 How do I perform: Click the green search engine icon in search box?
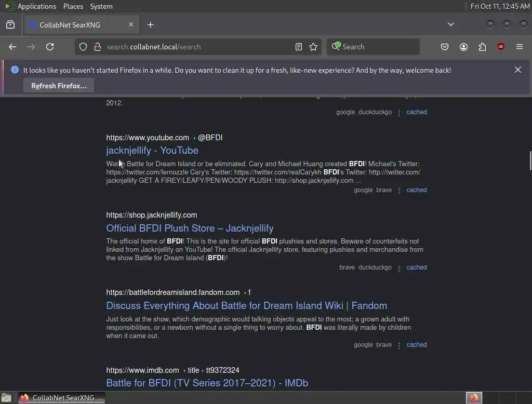tap(336, 46)
